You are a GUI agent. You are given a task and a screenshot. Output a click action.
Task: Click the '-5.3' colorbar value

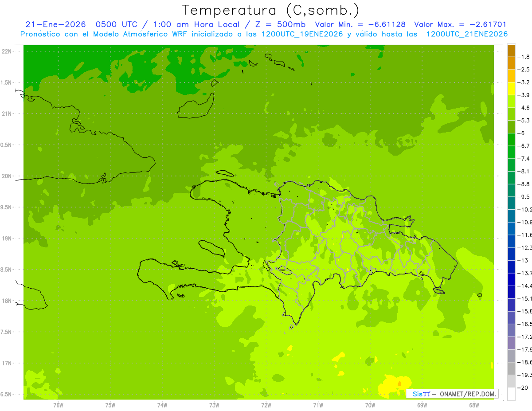coord(524,121)
